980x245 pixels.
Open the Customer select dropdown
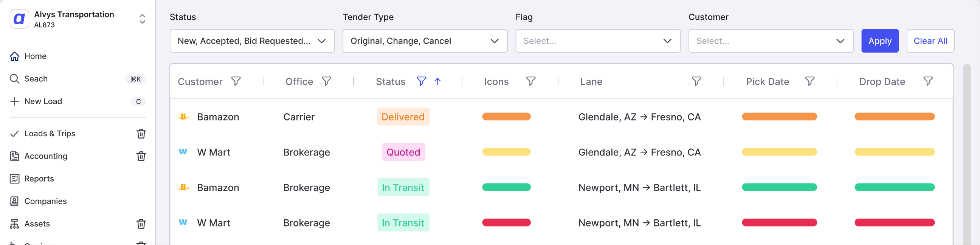(x=771, y=41)
